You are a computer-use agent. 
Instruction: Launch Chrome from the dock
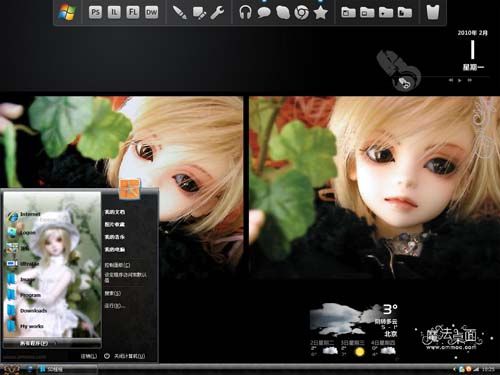point(301,13)
